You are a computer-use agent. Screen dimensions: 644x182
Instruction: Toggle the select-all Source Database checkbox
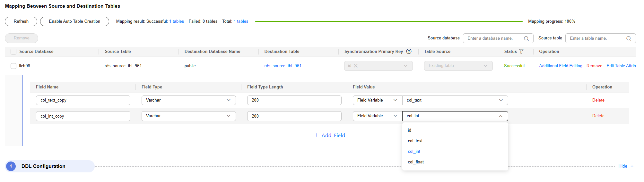tap(13, 52)
